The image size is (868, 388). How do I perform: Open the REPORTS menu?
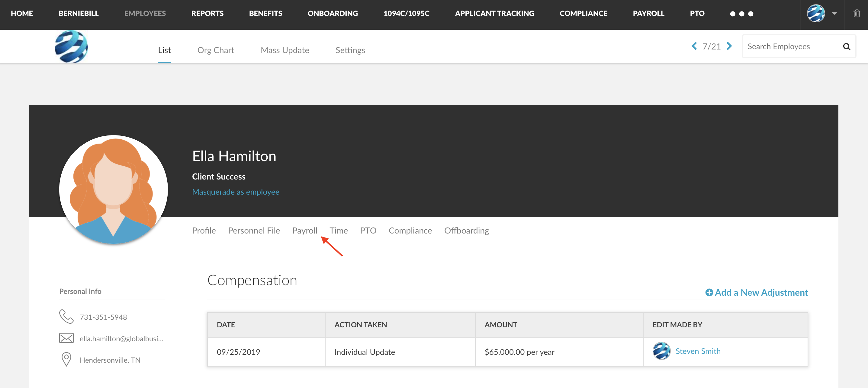coord(207,14)
